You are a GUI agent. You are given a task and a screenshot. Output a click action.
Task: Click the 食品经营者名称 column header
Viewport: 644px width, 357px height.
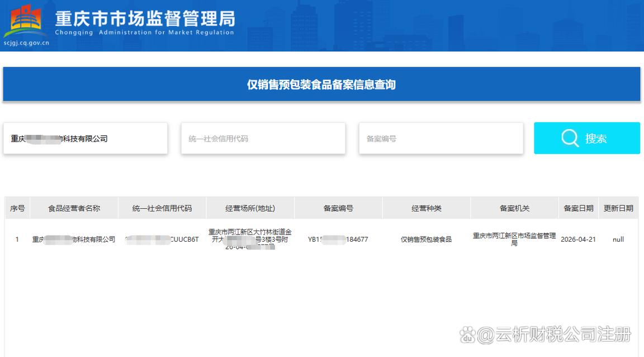click(74, 208)
